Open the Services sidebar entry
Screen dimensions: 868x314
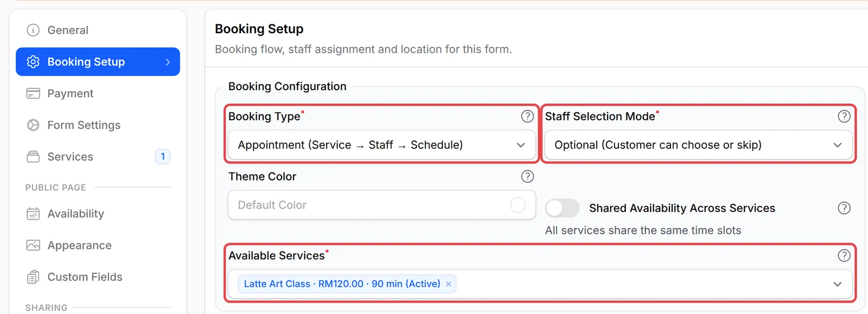[98, 156]
